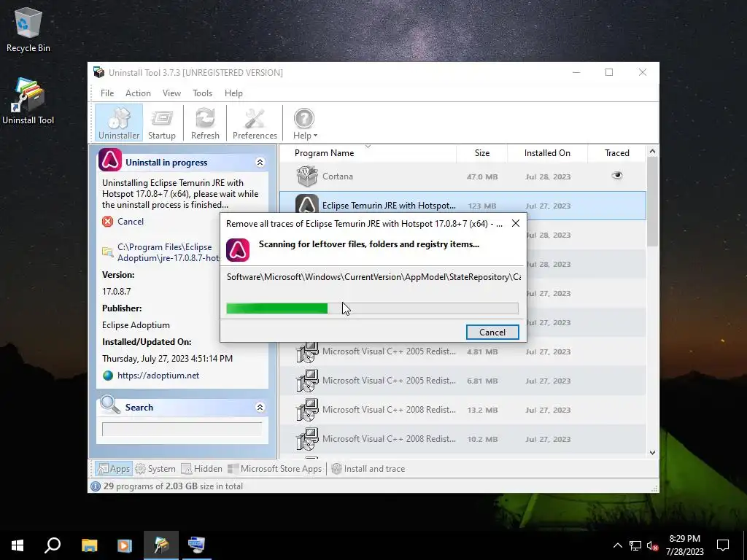Viewport: 747px width, 560px height.
Task: Click the volume muted tray icon
Action: (652, 545)
